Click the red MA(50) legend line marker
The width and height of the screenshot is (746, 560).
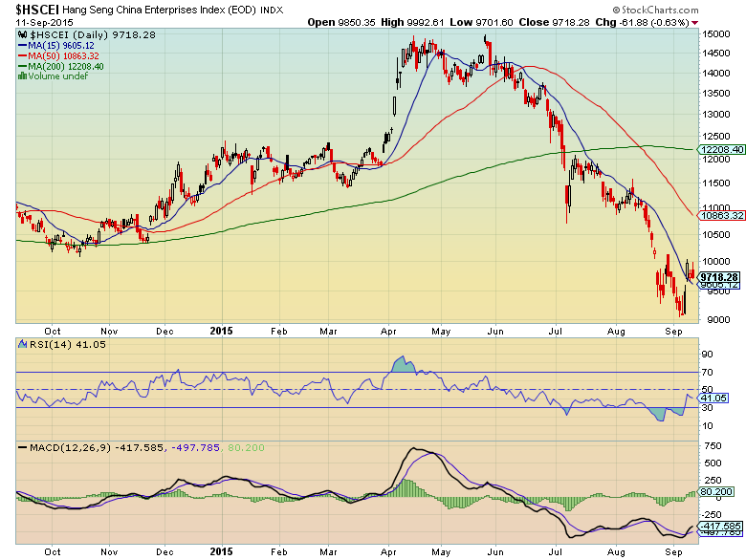[23, 56]
